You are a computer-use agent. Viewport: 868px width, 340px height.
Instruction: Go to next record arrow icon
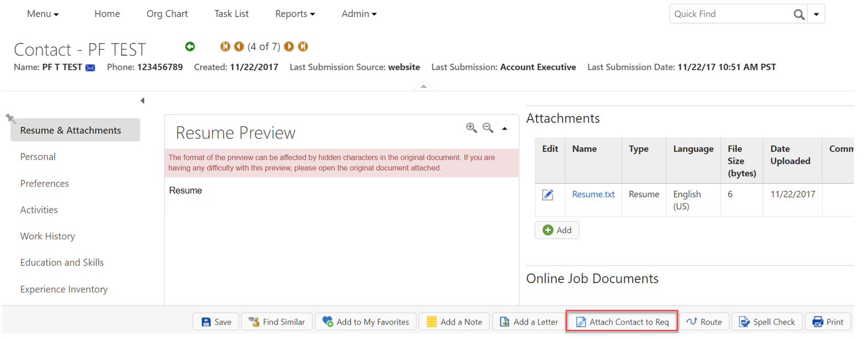(289, 46)
